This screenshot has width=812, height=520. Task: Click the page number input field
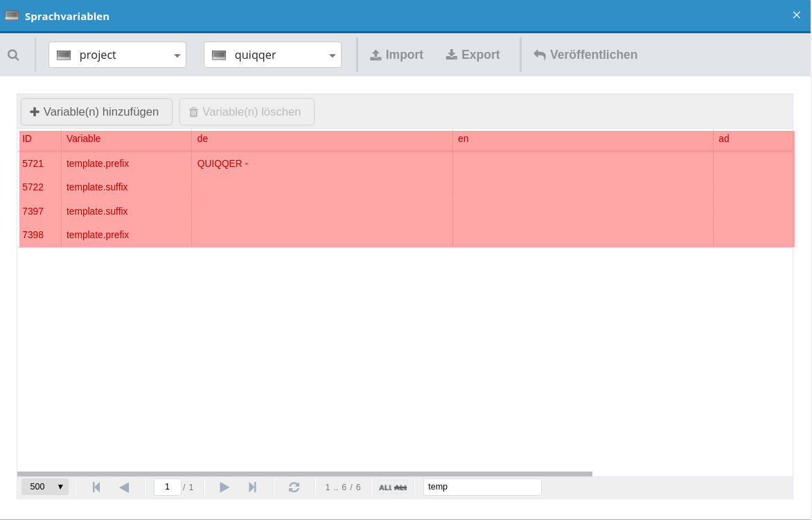167,487
